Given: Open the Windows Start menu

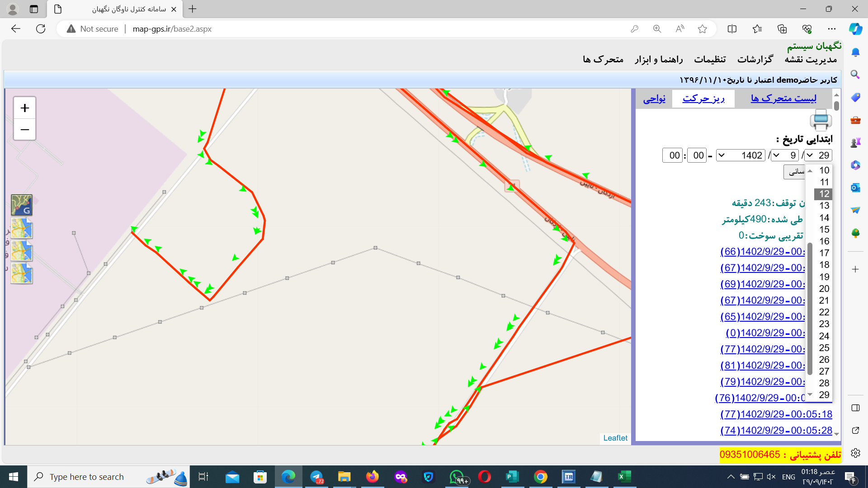Looking at the screenshot, I should pyautogui.click(x=14, y=477).
